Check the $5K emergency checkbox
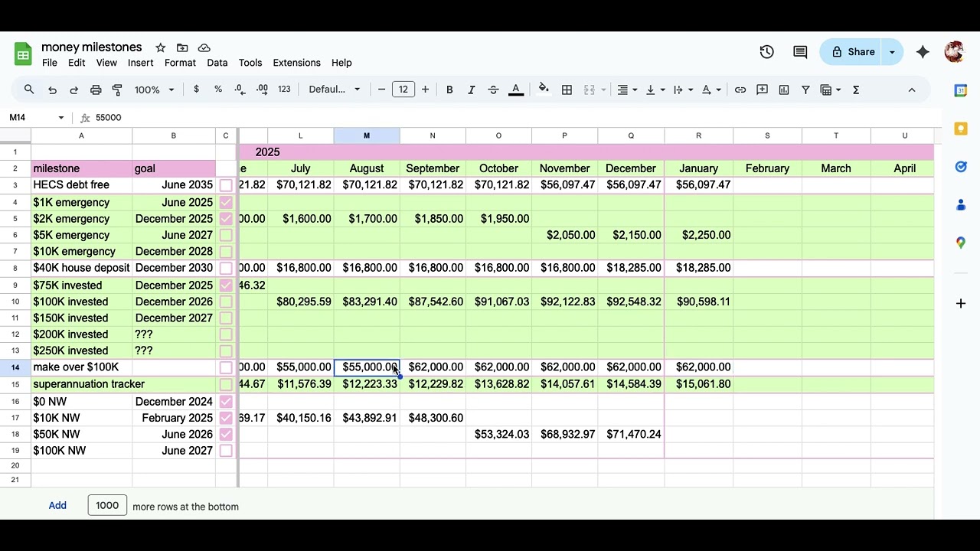Screen dimensions: 980x551 [226, 236]
